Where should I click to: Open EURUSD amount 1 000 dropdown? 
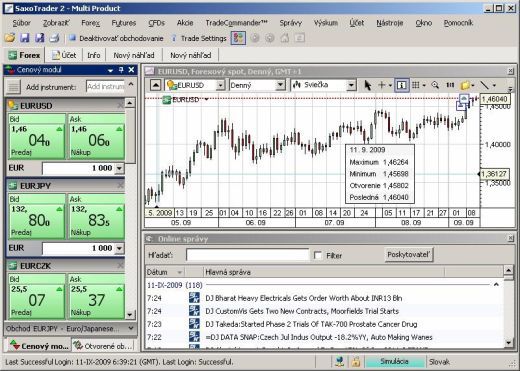coord(119,168)
